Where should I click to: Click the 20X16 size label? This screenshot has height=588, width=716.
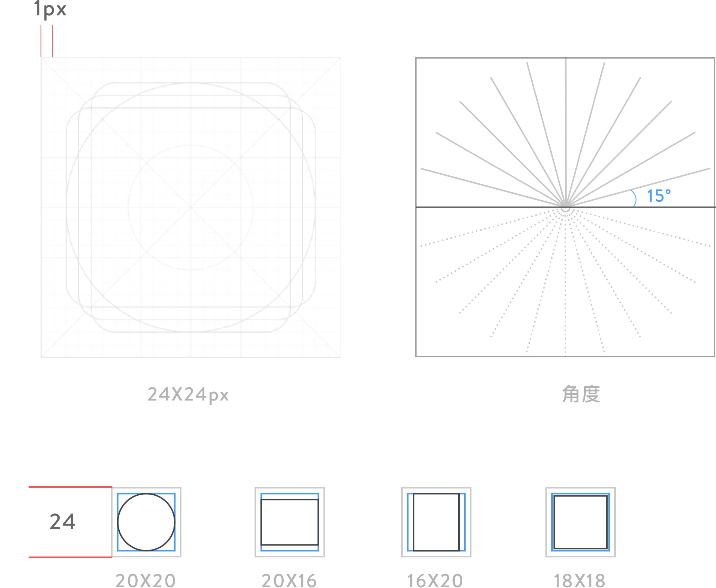pos(289,581)
